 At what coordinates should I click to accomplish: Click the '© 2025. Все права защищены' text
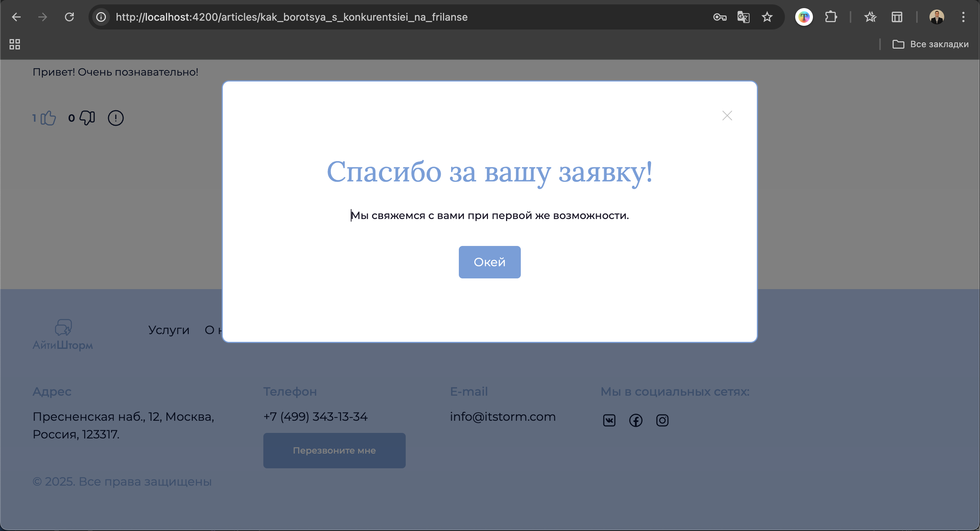(122, 482)
